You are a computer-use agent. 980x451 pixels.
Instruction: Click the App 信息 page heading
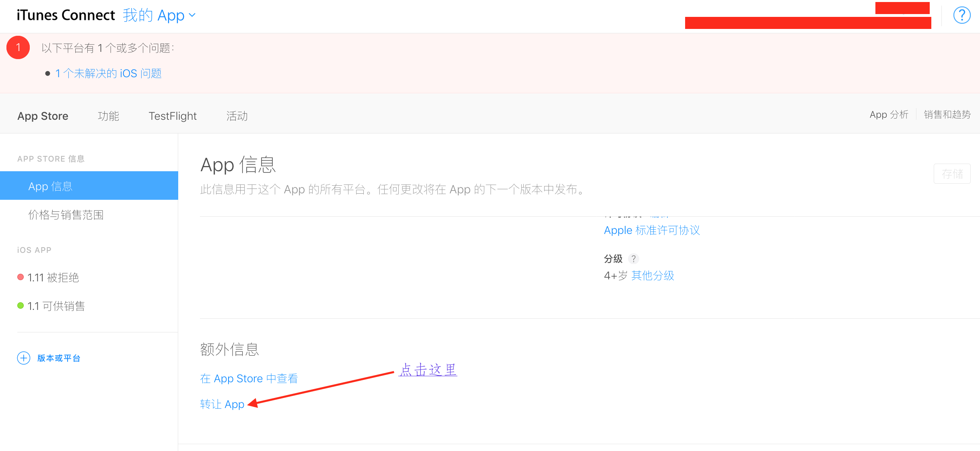coord(238,165)
